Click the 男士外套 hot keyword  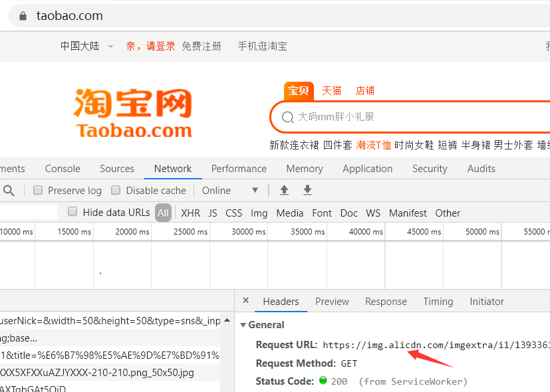(x=513, y=145)
